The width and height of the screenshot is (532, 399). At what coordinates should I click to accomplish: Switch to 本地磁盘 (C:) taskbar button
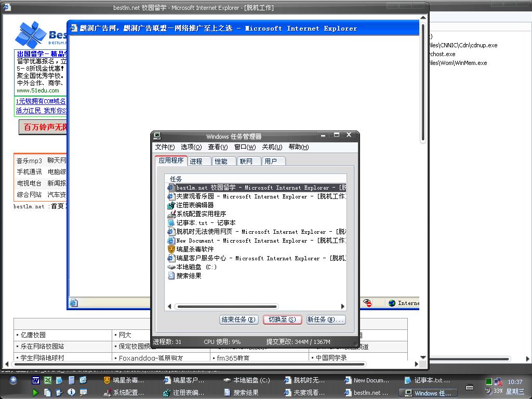[x=247, y=380]
